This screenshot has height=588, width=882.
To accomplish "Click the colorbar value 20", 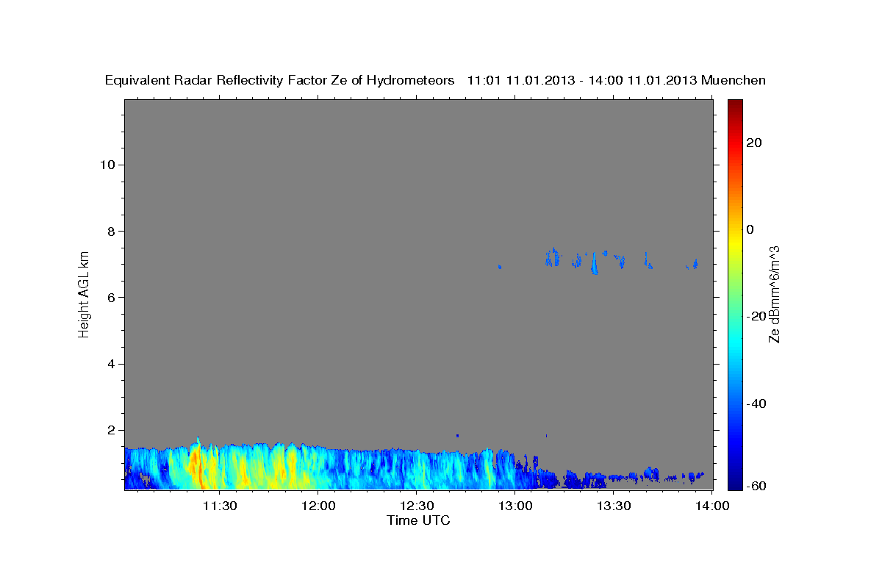I will (x=755, y=143).
